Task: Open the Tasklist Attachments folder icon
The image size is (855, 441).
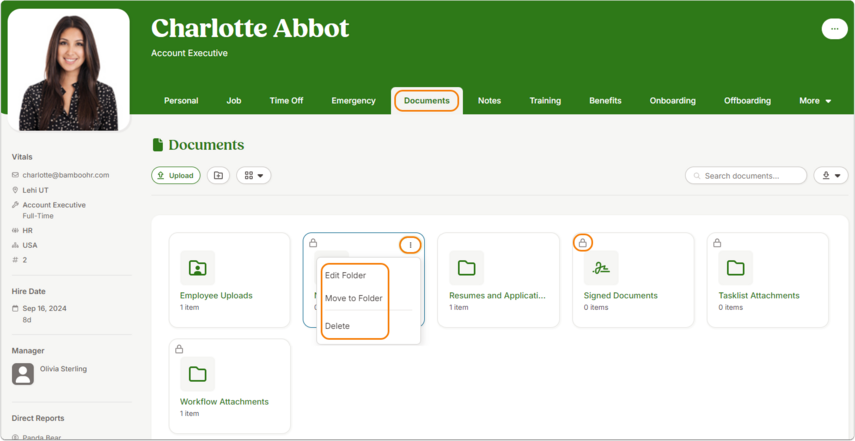Action: [x=736, y=268]
